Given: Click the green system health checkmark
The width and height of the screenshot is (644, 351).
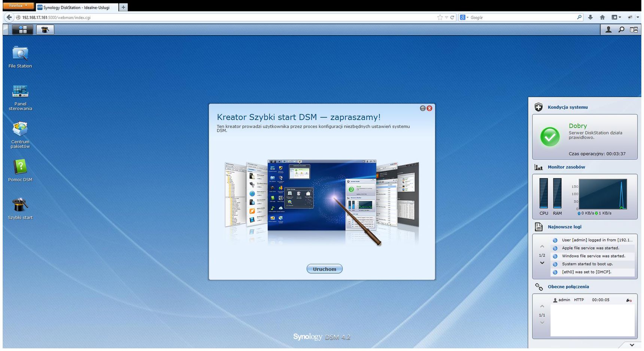Looking at the screenshot, I should tap(550, 137).
